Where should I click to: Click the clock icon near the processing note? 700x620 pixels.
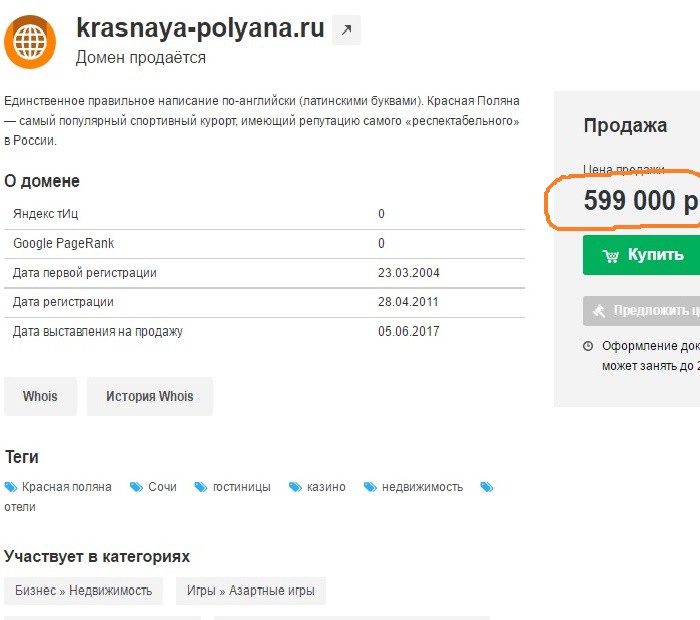[x=588, y=346]
